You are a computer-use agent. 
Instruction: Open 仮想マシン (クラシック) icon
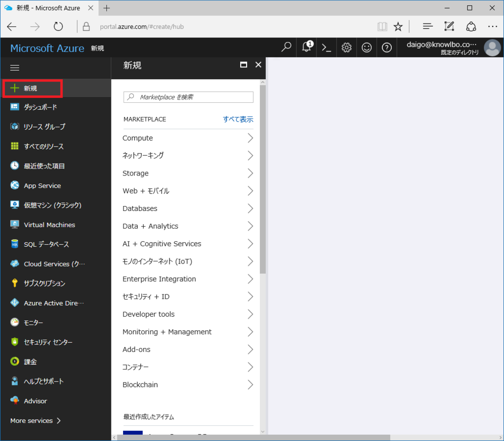click(x=14, y=205)
